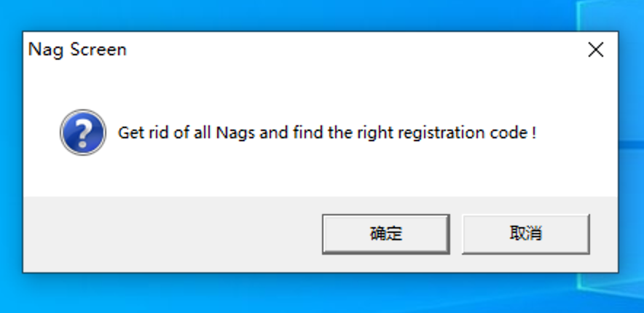Click the "Nag Screen" title text
The width and height of the screenshot is (644, 313).
click(x=77, y=50)
